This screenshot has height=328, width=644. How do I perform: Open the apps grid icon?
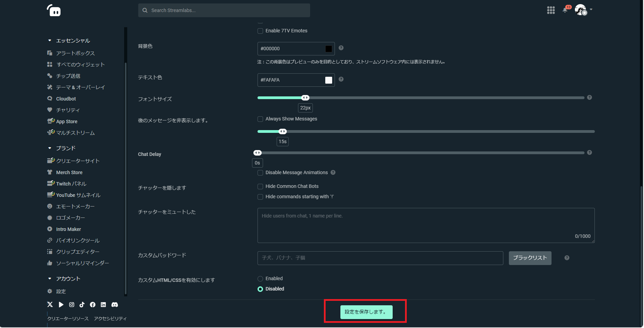[x=551, y=10]
